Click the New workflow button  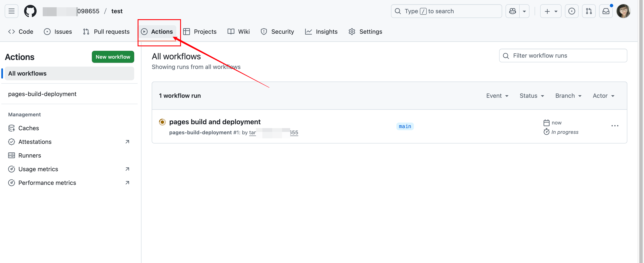[113, 57]
